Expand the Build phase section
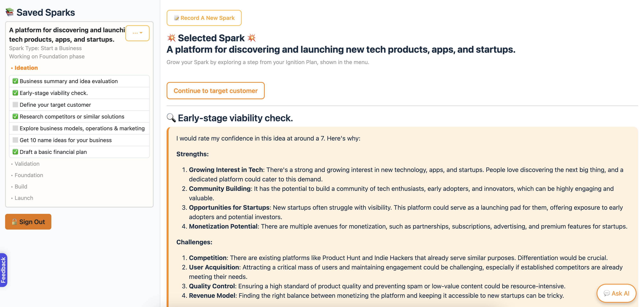The height and width of the screenshot is (307, 644). 21,186
